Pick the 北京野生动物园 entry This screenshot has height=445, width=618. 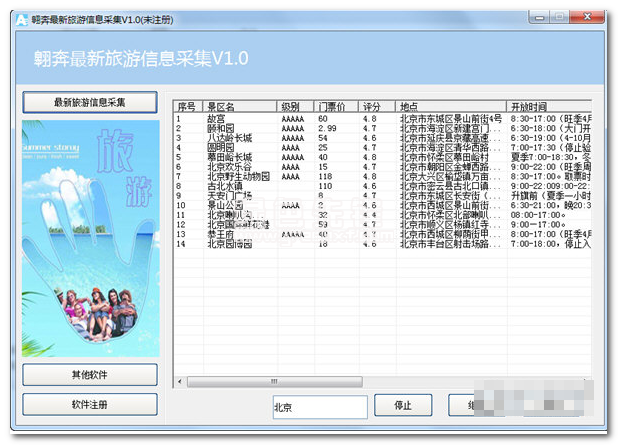pyautogui.click(x=236, y=176)
